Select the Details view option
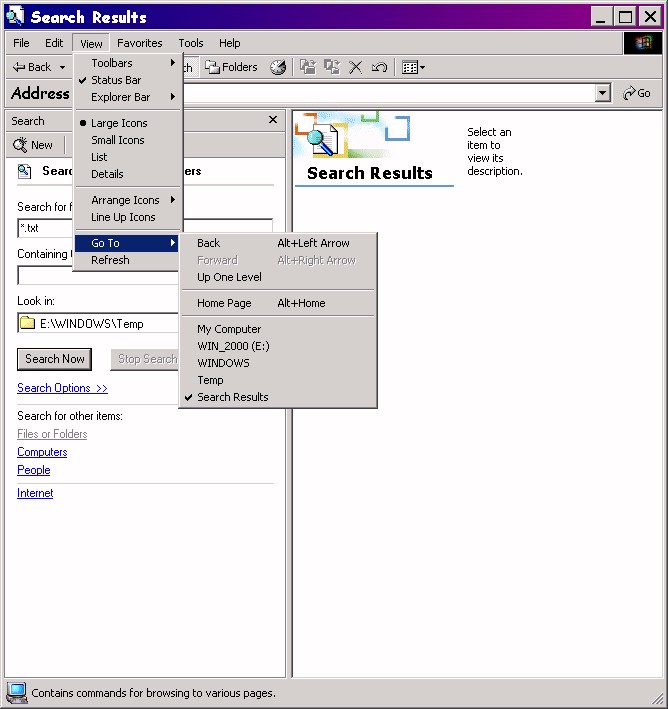The width and height of the screenshot is (668, 709). pos(128,174)
